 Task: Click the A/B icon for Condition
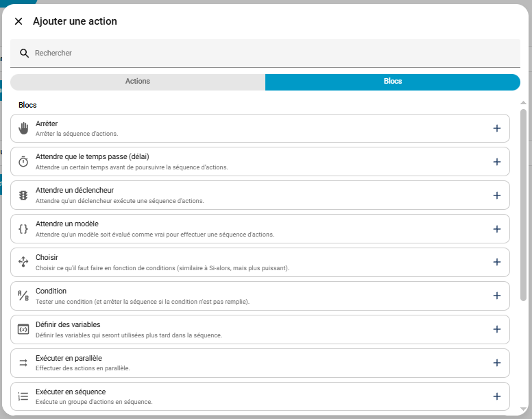[x=23, y=296]
